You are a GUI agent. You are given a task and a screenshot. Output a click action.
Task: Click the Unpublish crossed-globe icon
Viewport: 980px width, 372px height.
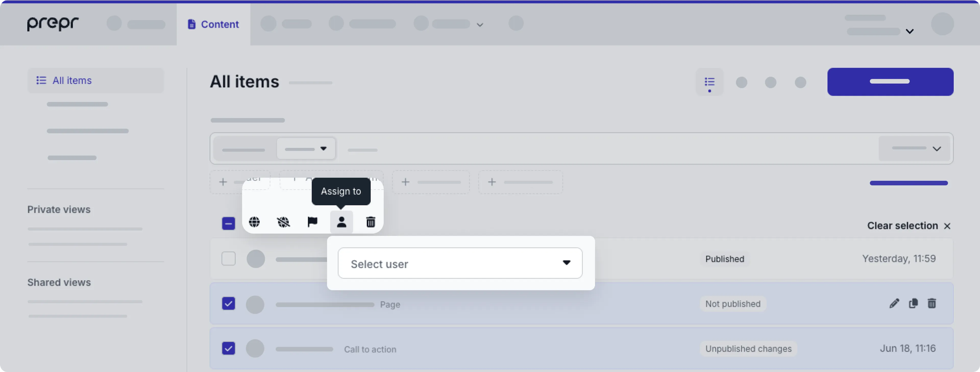coord(284,222)
